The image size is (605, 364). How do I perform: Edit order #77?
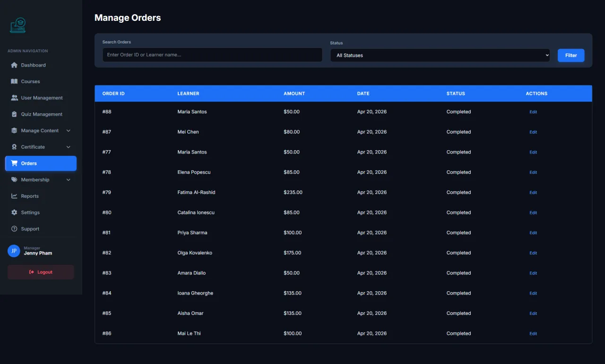[x=533, y=152]
